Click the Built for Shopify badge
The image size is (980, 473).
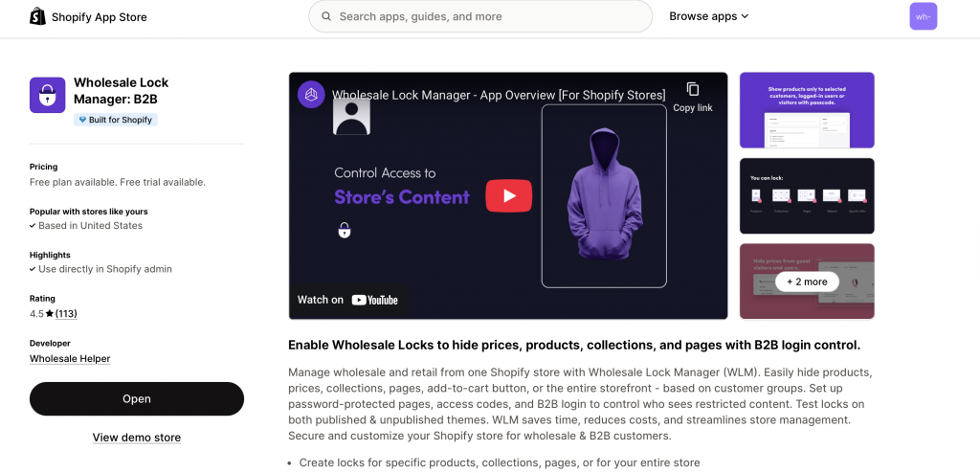pyautogui.click(x=116, y=120)
